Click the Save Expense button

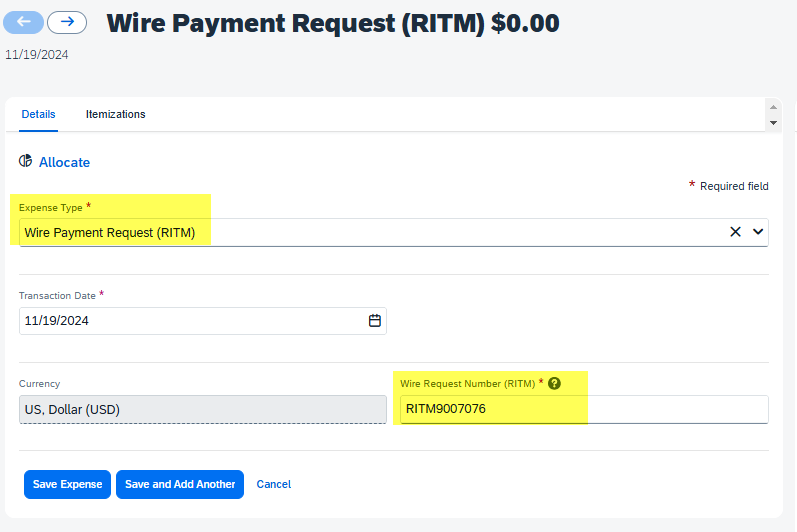coord(67,484)
